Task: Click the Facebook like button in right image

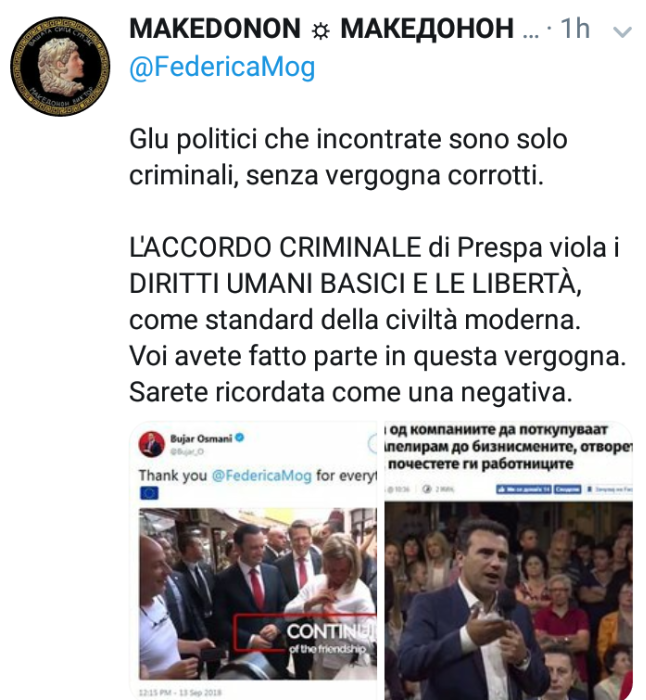Action: (524, 489)
